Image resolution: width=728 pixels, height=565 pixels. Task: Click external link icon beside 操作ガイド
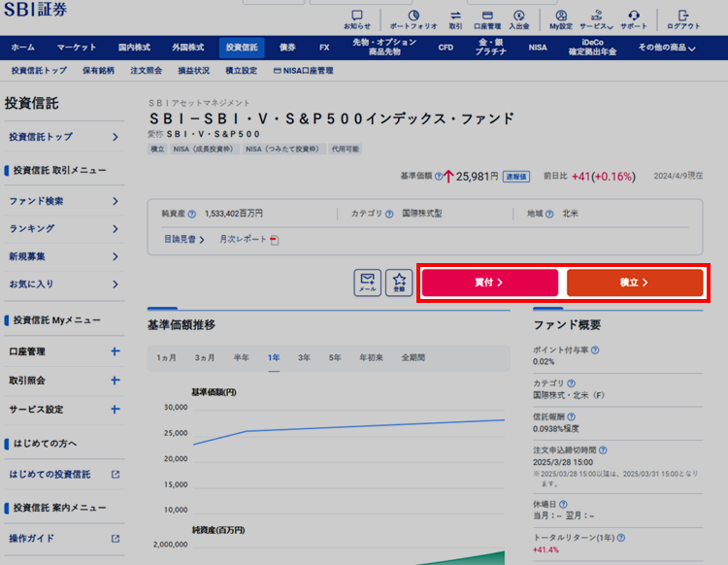click(x=116, y=539)
